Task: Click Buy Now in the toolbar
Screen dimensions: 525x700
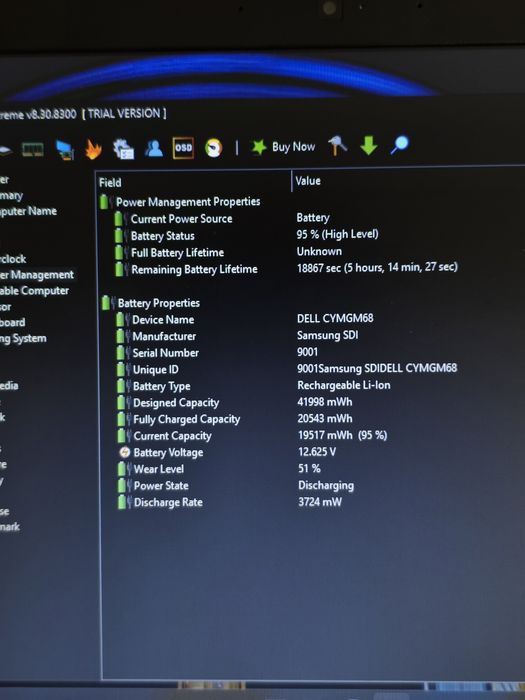Action: [x=293, y=146]
